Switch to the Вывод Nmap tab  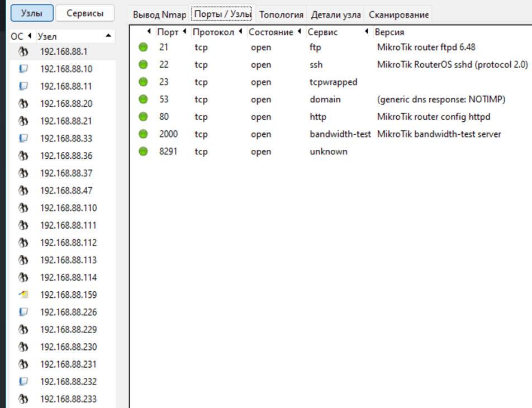(x=159, y=15)
